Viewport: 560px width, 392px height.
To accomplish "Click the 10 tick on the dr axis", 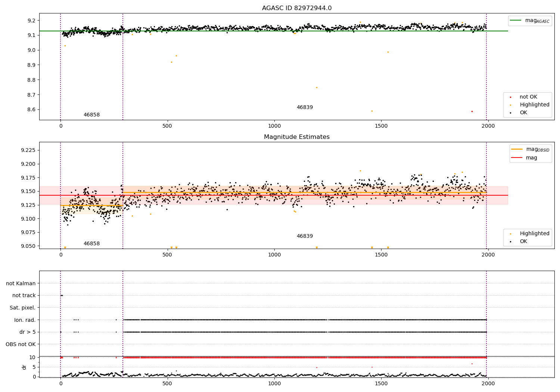I will coord(33,358).
